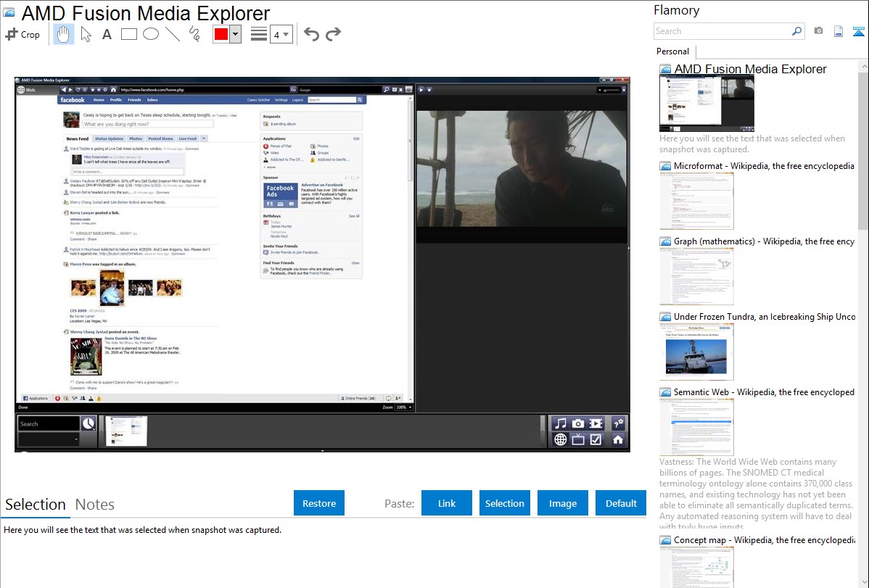Open the Semantic Web snapshot thumbnail
This screenshot has height=588, width=869.
click(696, 427)
